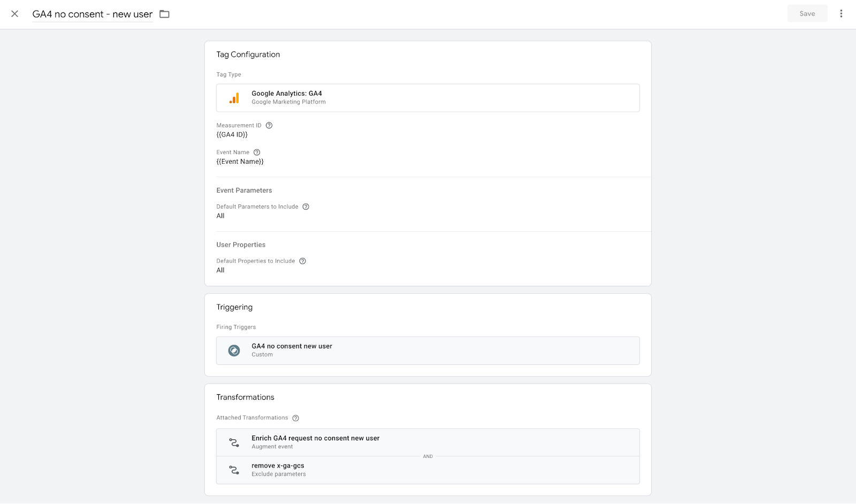Edit the tag name 'GA4 no consent - new user'

tap(93, 14)
